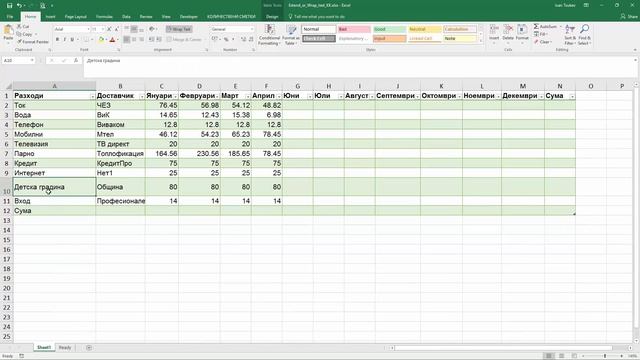This screenshot has width=640, height=360.
Task: Open the Format as Table gallery
Action: (291, 35)
